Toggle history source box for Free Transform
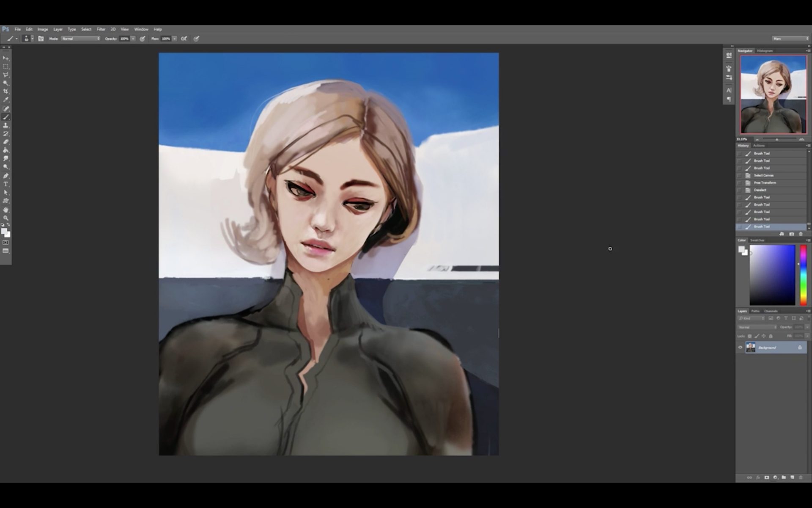This screenshot has height=508, width=812. (739, 182)
